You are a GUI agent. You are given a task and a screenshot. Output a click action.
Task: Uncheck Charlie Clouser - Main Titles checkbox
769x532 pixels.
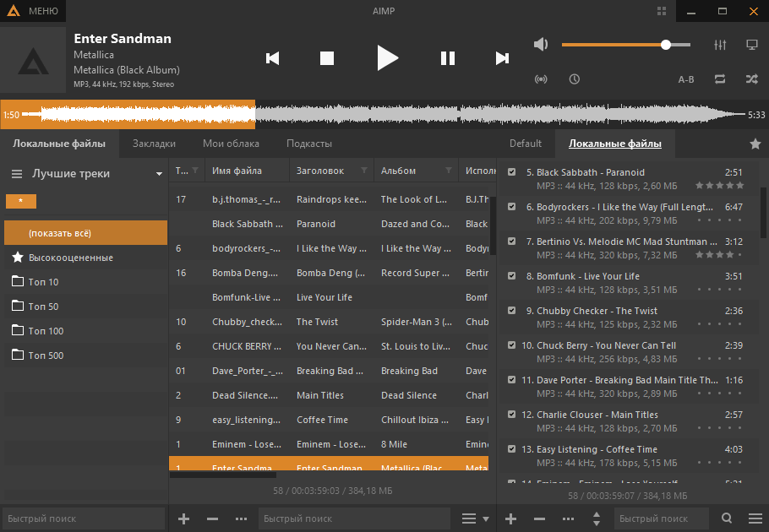(511, 415)
